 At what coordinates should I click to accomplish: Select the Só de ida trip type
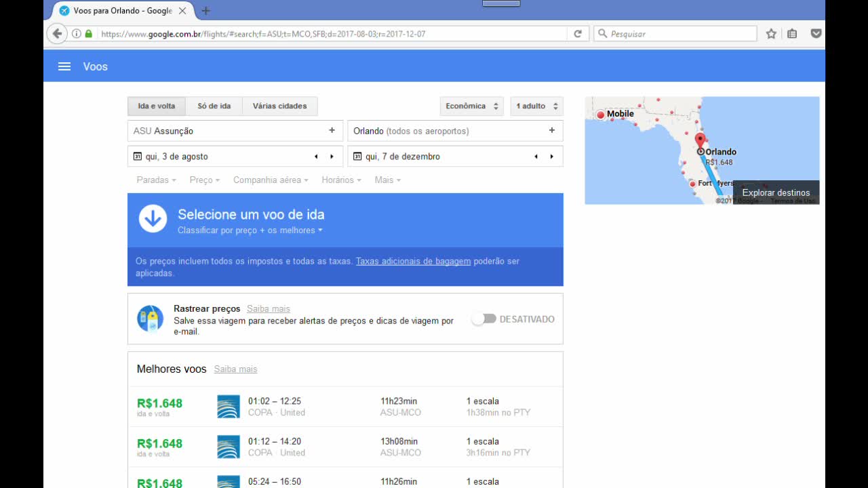click(214, 106)
